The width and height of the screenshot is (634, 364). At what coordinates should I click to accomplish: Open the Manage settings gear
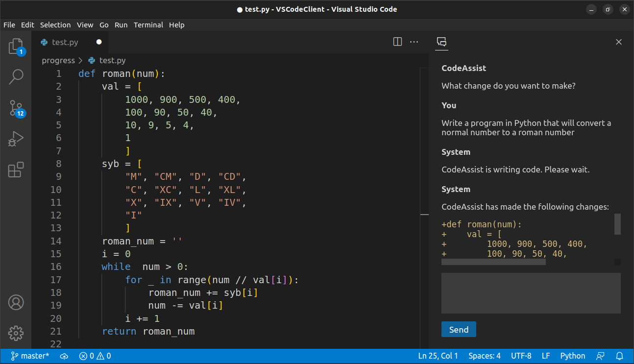[x=16, y=333]
